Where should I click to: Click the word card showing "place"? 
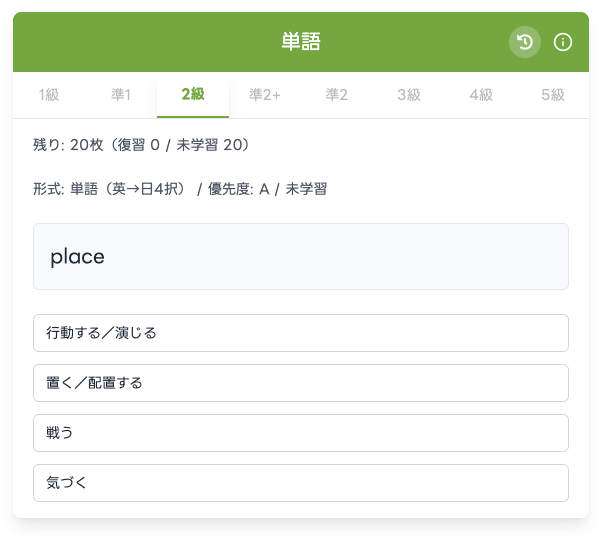(301, 257)
